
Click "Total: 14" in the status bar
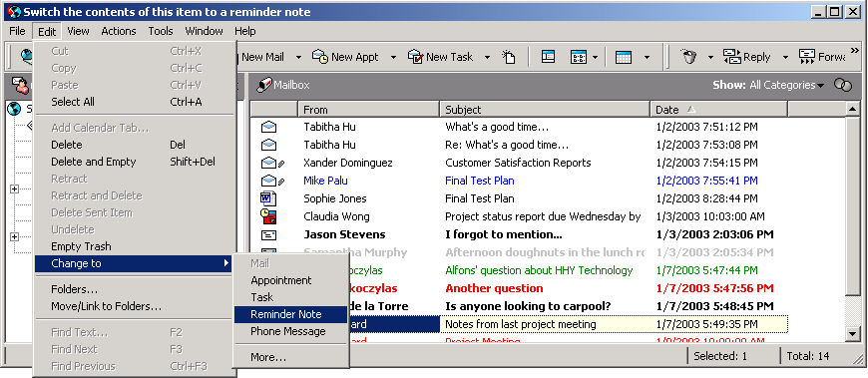point(808,356)
